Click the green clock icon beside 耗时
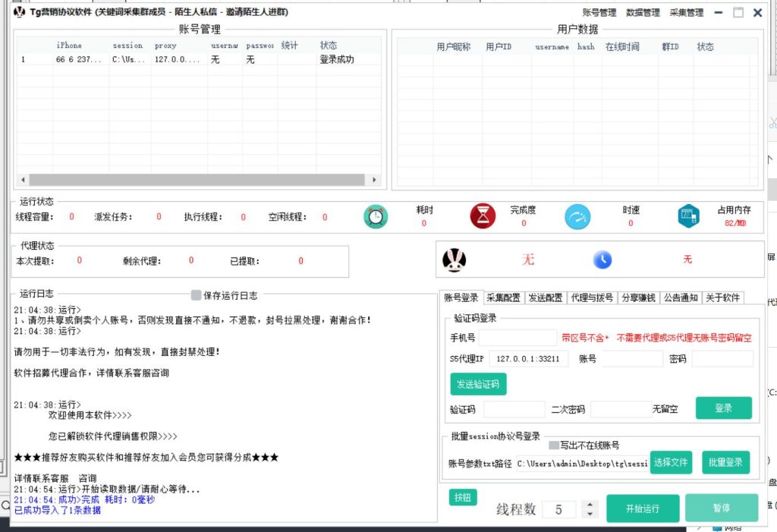Viewport: 777px width, 532px height. [375, 216]
